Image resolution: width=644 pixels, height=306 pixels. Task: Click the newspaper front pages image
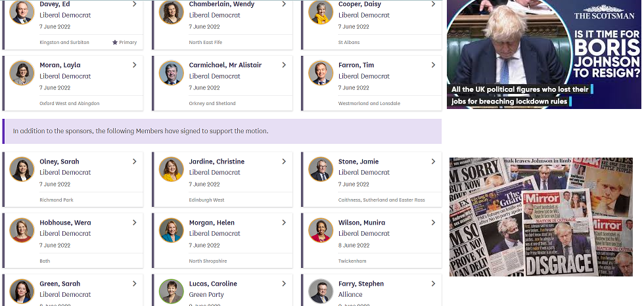point(541,217)
